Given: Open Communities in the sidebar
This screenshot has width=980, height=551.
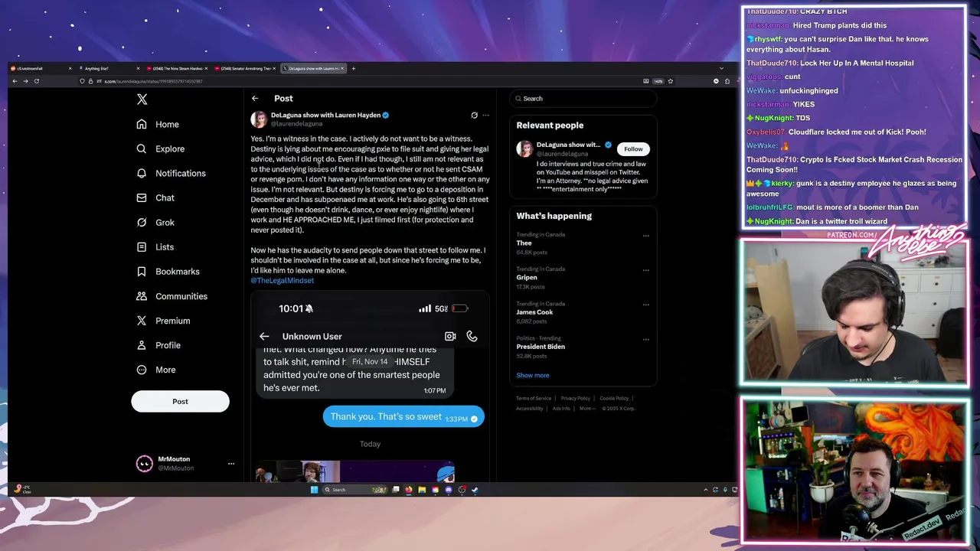Looking at the screenshot, I should [171, 296].
